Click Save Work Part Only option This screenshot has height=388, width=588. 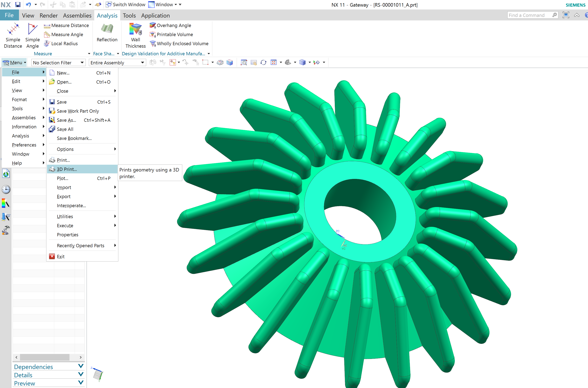coord(77,111)
